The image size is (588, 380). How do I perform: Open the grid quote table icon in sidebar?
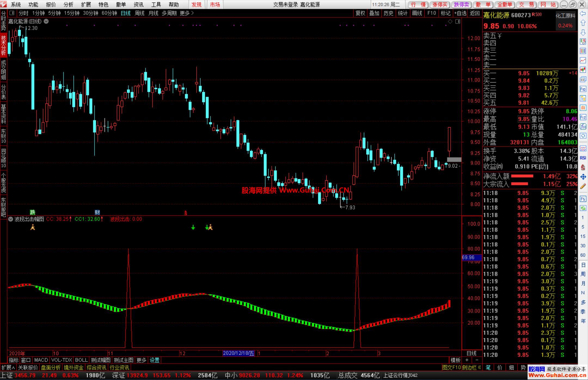coord(583,51)
